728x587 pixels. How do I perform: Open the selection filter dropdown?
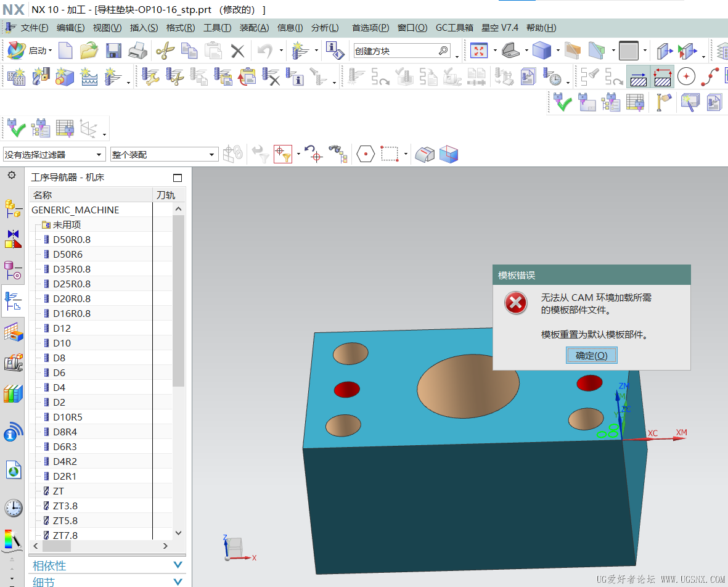tap(54, 154)
